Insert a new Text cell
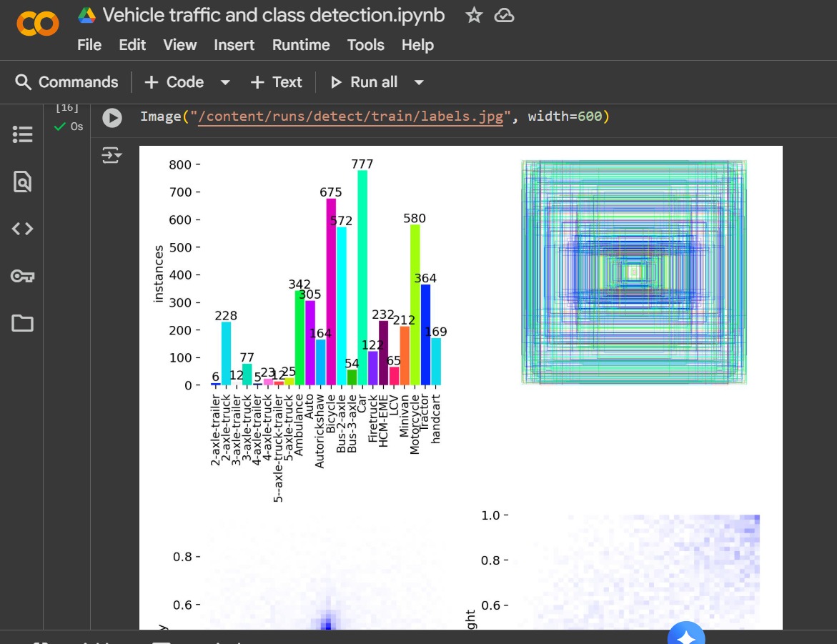The image size is (837, 644). [x=276, y=81]
